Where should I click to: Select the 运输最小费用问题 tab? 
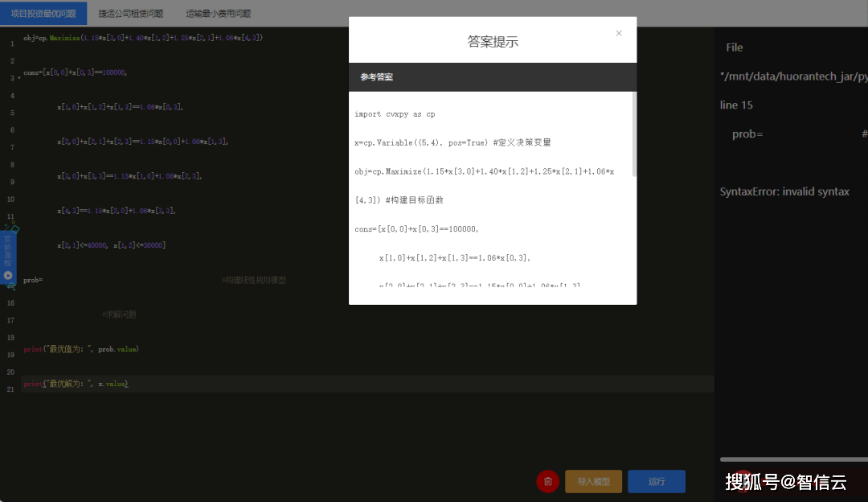218,14
